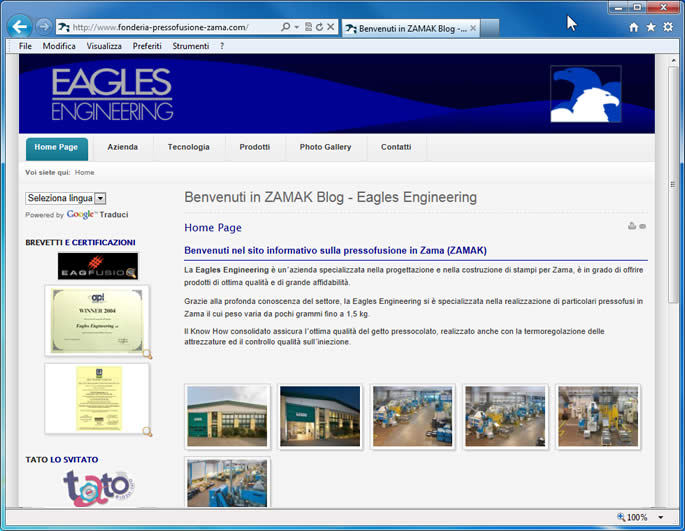Open the Strumenti menu
This screenshot has width=685, height=531.
[190, 46]
